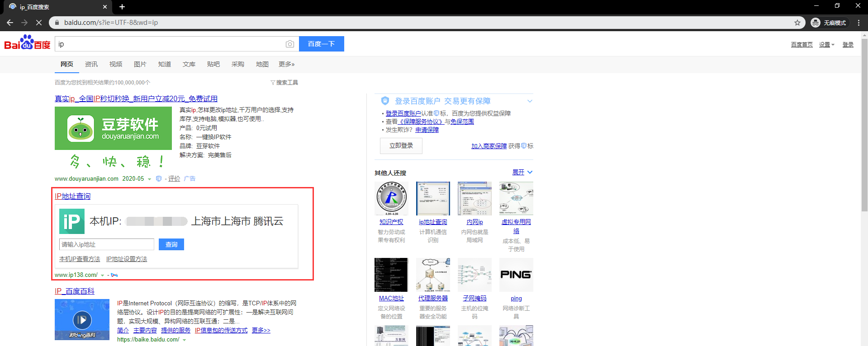Open the Chrome three-dot menu
Viewport: 868px width, 346px height.
(859, 23)
